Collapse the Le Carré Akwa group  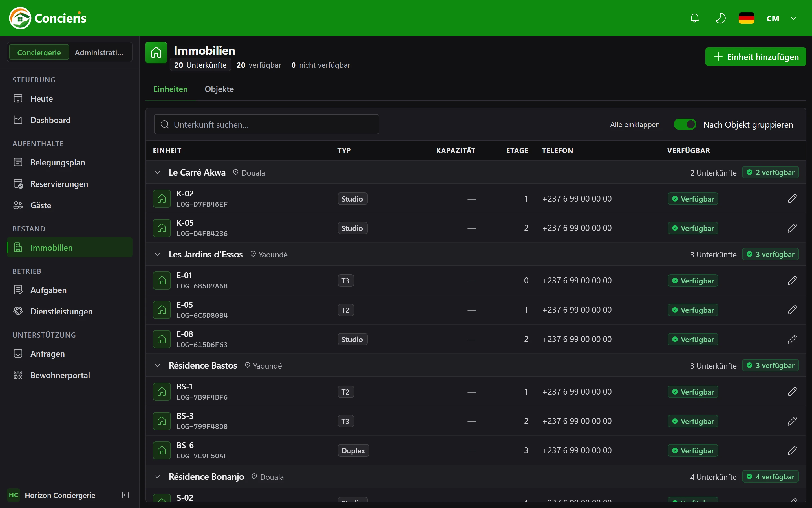[157, 172]
